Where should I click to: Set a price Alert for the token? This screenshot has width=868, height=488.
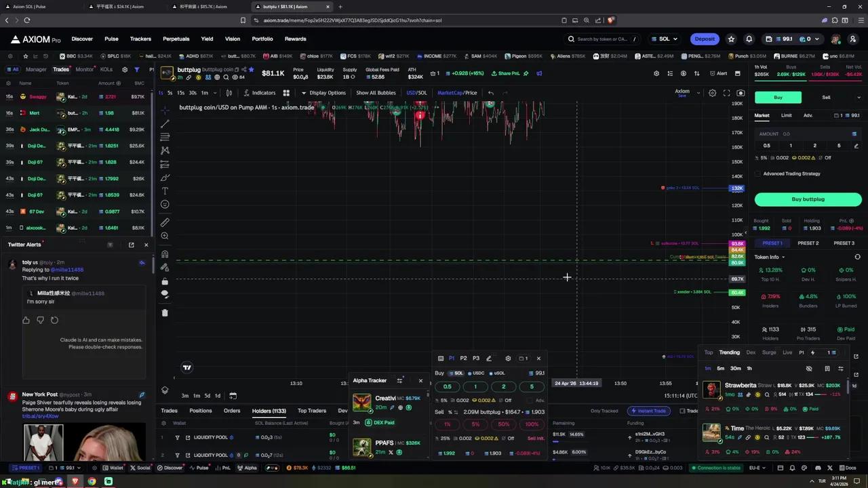(x=718, y=73)
